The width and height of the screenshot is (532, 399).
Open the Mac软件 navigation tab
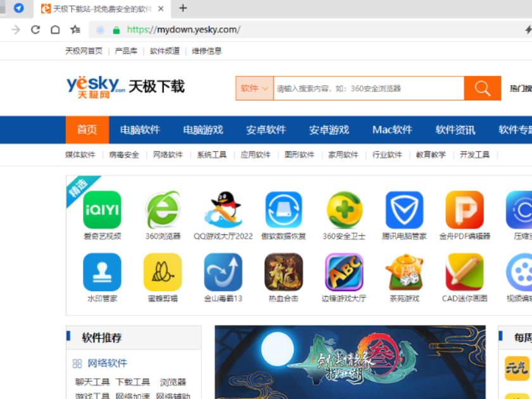pyautogui.click(x=392, y=130)
